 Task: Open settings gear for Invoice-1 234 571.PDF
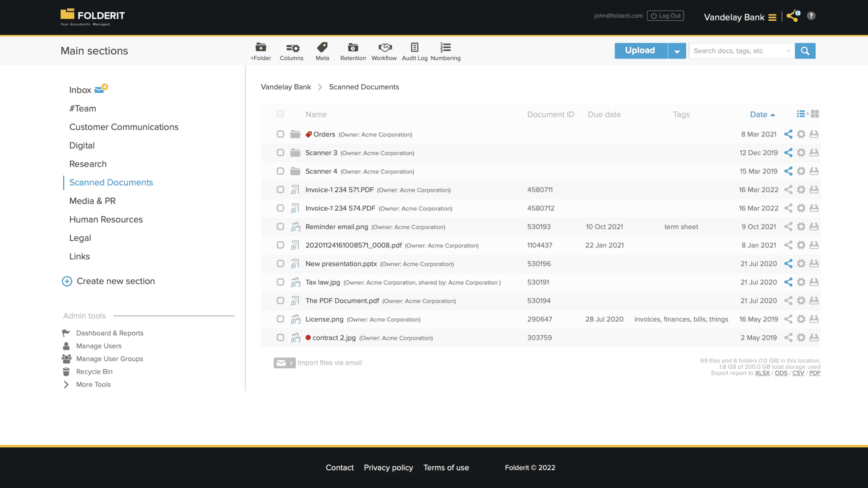pos(801,190)
